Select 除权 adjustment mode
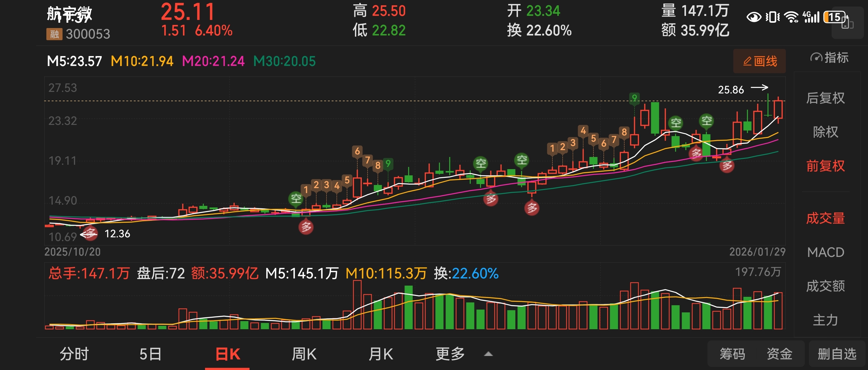Image resolution: width=868 pixels, height=370 pixels. (x=825, y=132)
